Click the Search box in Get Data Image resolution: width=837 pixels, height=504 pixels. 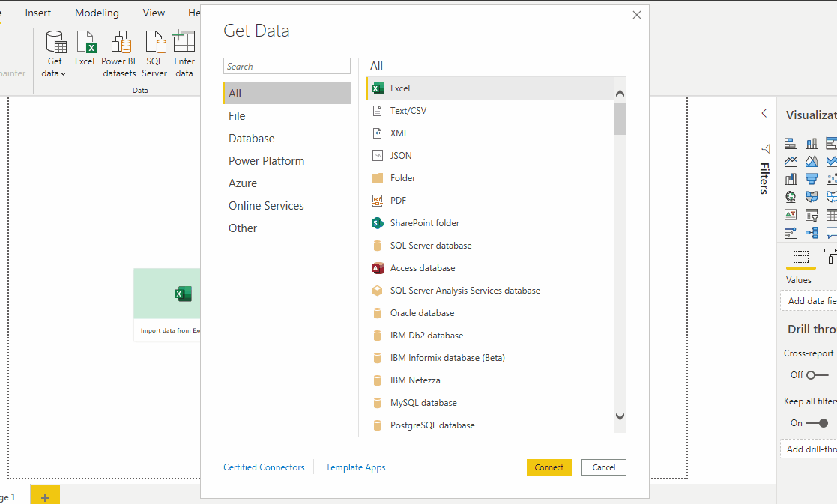(x=286, y=66)
